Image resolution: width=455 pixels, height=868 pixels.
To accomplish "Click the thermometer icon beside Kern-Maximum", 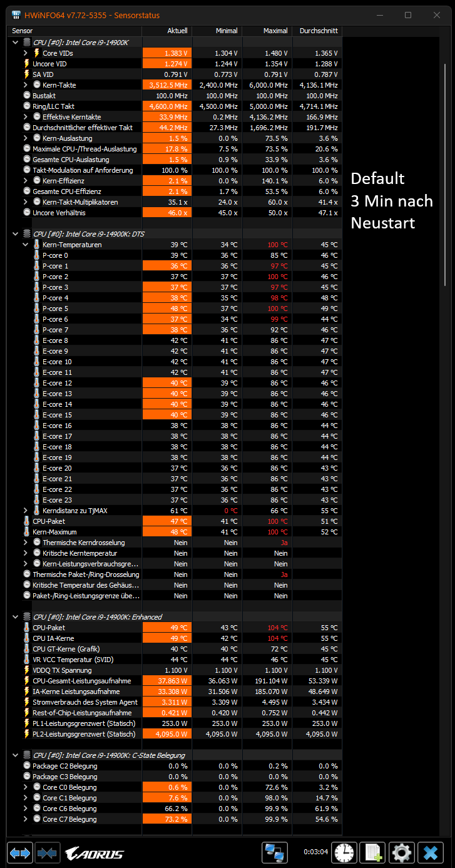I will coord(26,532).
